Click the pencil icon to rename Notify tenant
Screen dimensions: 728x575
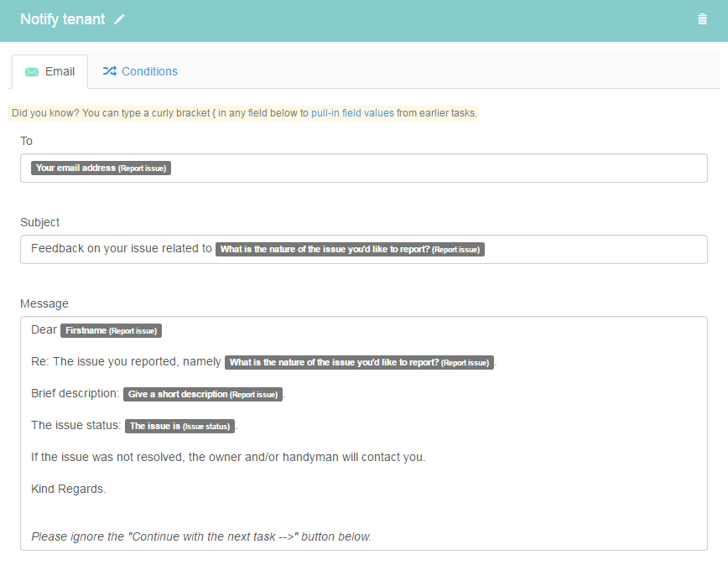119,19
